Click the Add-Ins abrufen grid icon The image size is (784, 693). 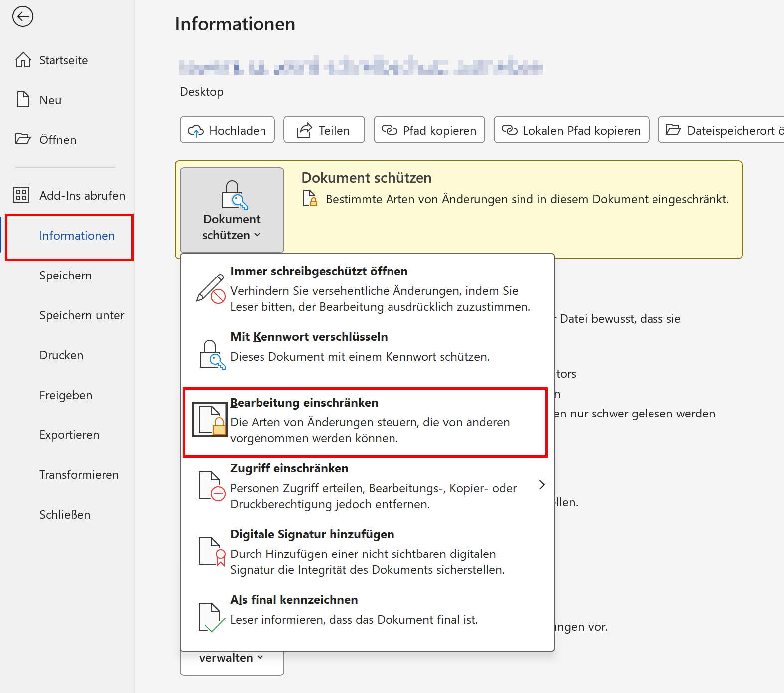pos(21,195)
